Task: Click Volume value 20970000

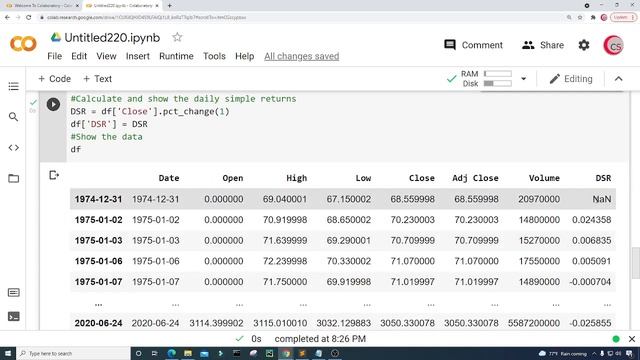Action: (539, 199)
